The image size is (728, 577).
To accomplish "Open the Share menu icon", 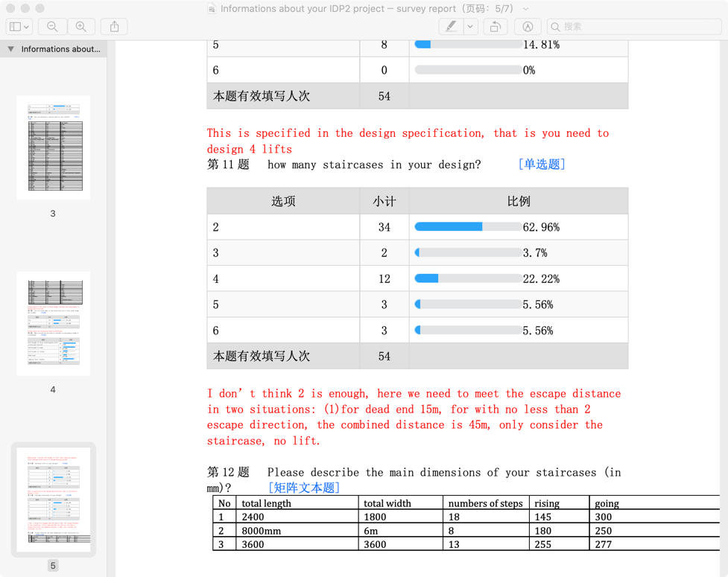I will [114, 27].
